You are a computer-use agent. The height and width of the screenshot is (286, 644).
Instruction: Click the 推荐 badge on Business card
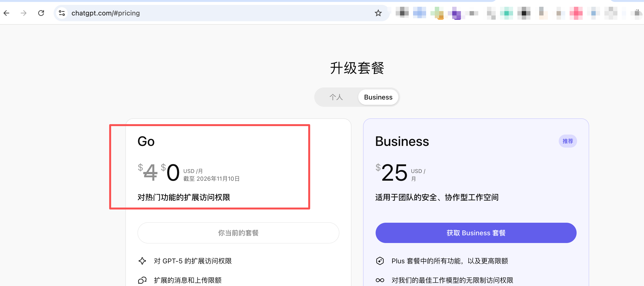coord(567,141)
